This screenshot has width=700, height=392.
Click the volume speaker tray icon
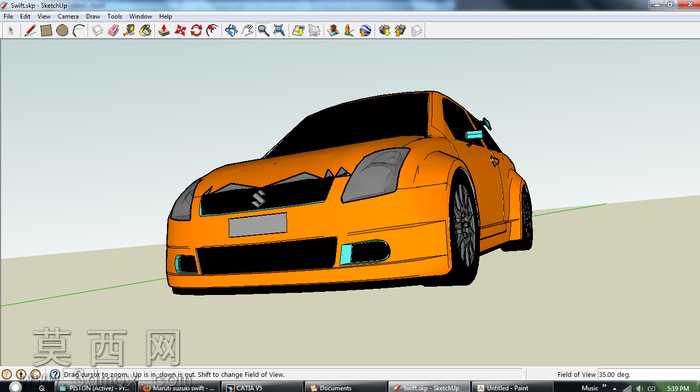point(639,388)
